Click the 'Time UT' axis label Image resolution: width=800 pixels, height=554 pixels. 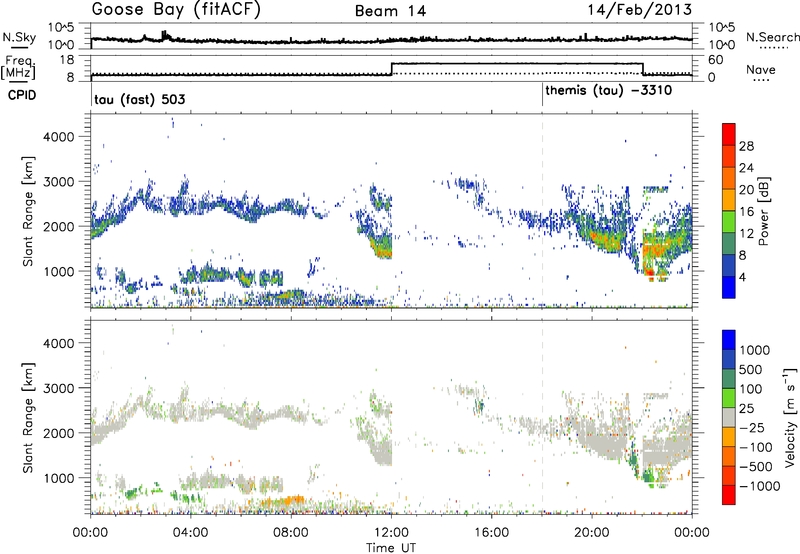[391, 548]
